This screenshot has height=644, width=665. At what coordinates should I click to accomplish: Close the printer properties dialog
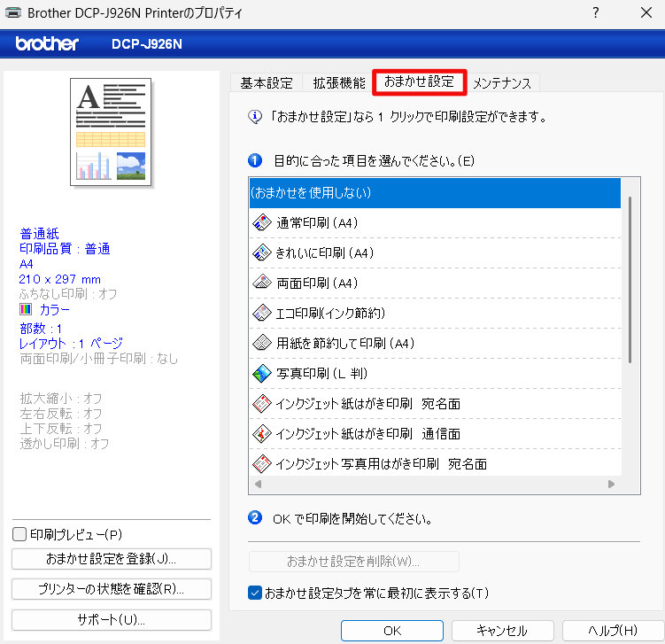(646, 12)
